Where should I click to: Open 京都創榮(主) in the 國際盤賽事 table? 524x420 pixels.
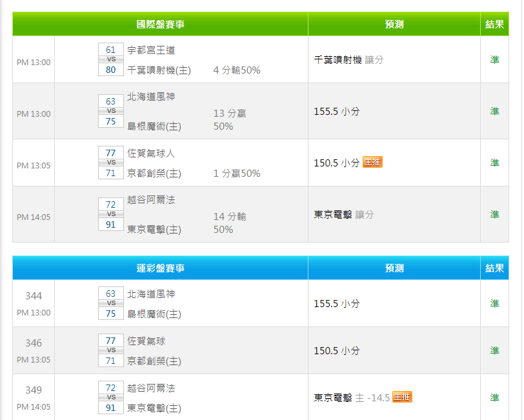click(x=154, y=174)
